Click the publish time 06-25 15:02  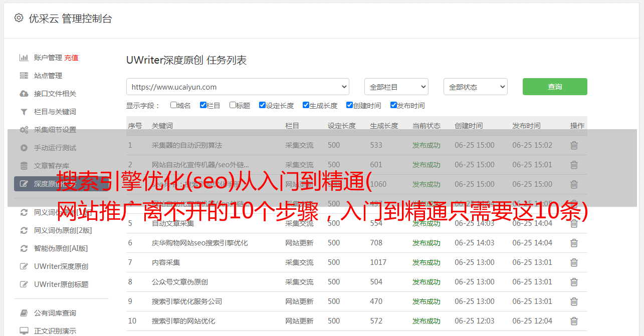click(x=532, y=145)
